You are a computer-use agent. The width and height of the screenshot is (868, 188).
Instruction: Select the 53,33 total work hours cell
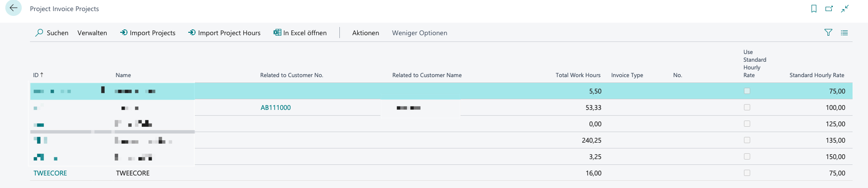[x=593, y=107]
